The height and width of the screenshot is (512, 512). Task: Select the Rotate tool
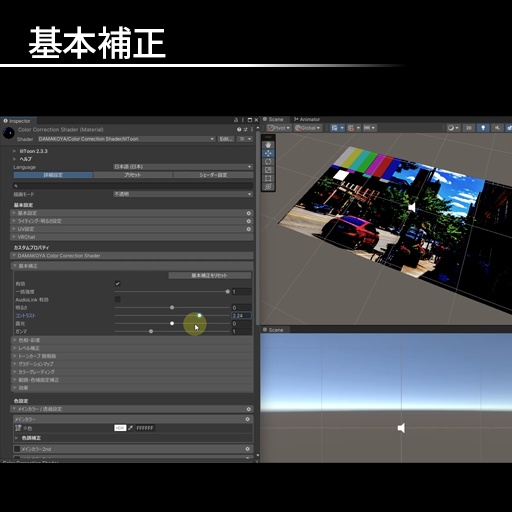pos(268,162)
